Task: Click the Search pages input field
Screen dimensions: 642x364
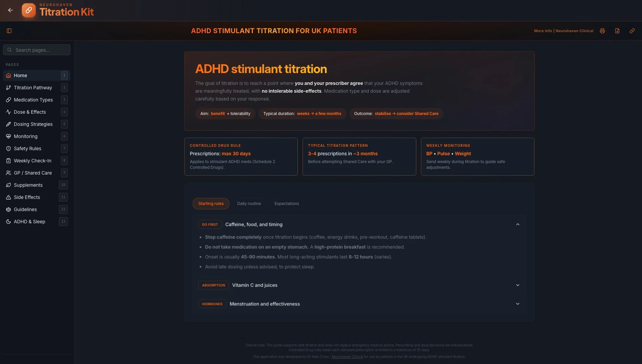Action: (37, 50)
